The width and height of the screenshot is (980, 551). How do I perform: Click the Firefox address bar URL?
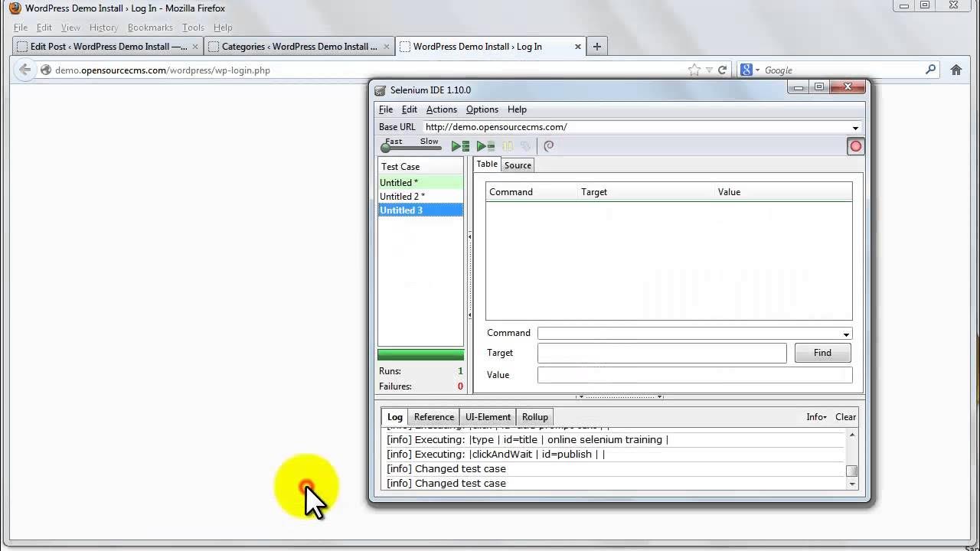tap(162, 70)
